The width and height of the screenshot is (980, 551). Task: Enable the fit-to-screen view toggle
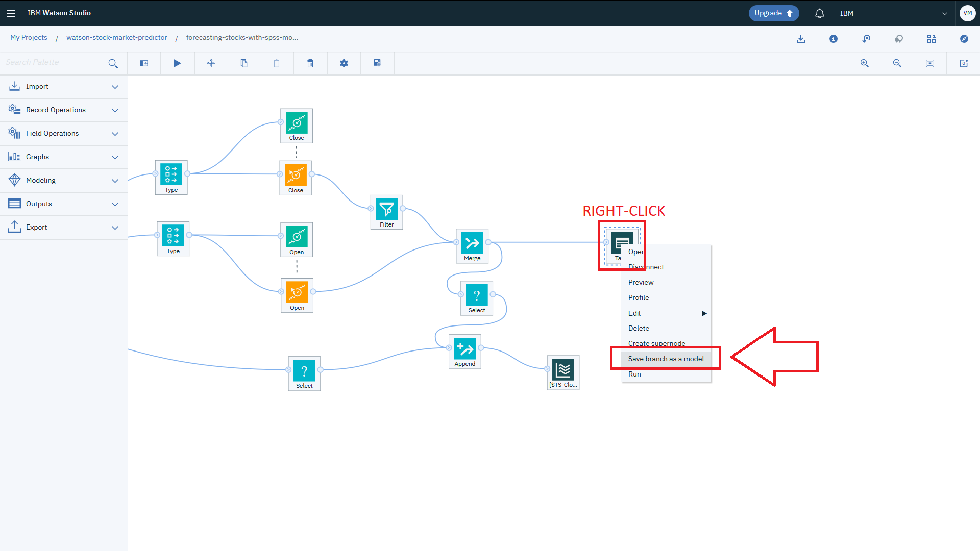[x=930, y=63]
